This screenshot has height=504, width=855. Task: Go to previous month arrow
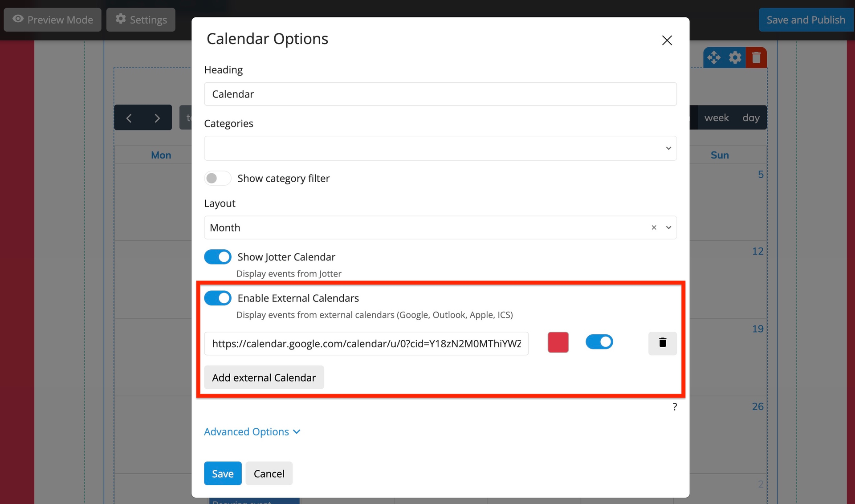[129, 118]
